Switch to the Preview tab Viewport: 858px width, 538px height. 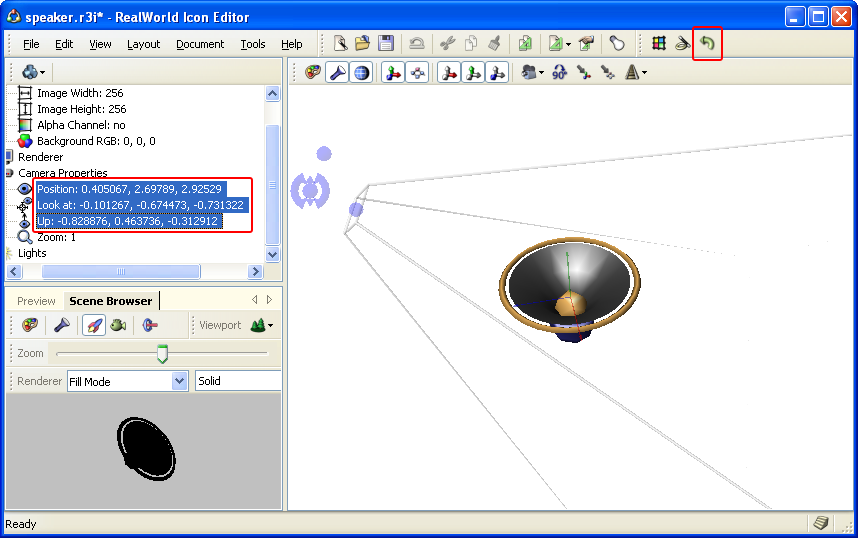point(36,301)
